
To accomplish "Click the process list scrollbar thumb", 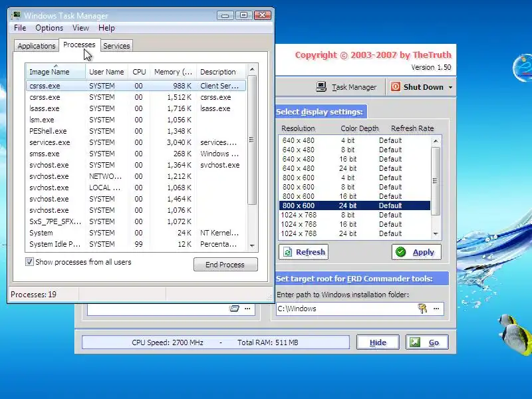I will [x=251, y=140].
